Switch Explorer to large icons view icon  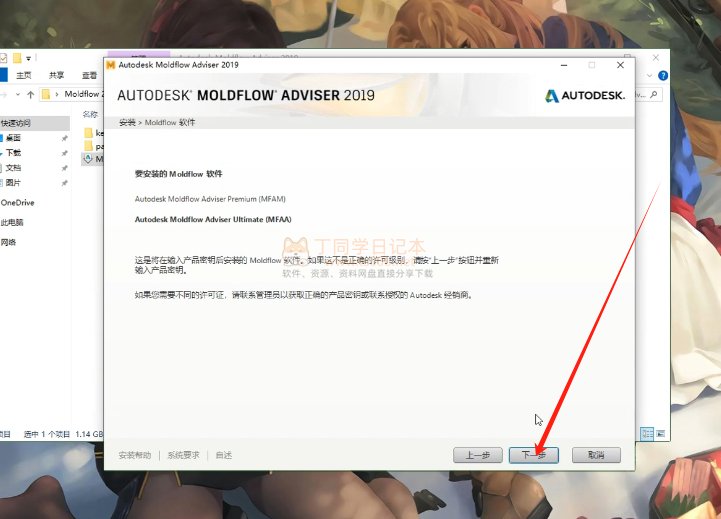[660, 433]
